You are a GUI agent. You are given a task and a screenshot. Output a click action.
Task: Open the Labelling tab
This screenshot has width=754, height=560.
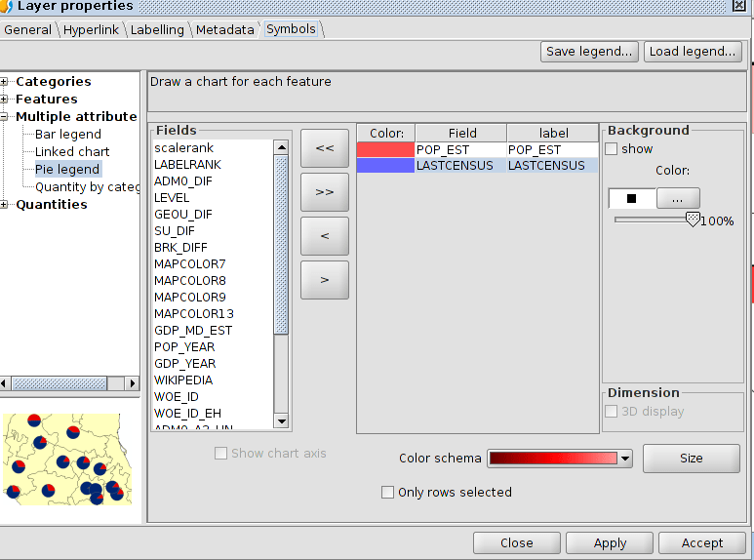(157, 30)
